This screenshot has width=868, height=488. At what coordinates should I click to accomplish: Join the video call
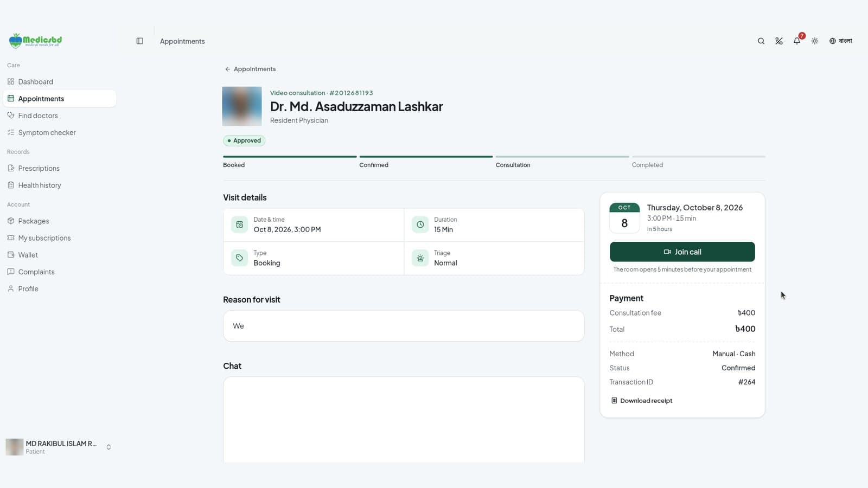coord(682,252)
